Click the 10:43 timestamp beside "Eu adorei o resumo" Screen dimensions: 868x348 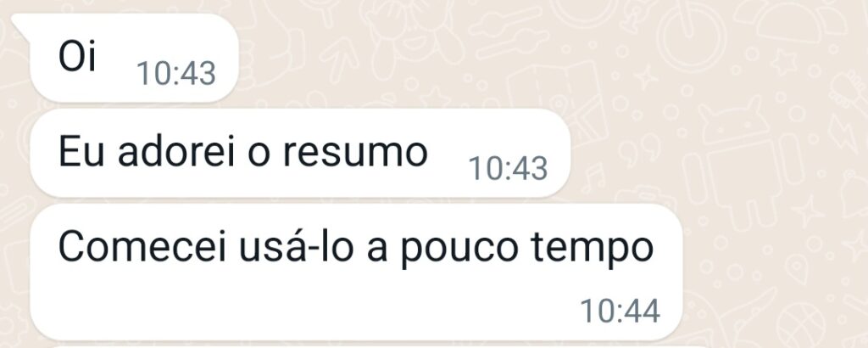(x=509, y=168)
